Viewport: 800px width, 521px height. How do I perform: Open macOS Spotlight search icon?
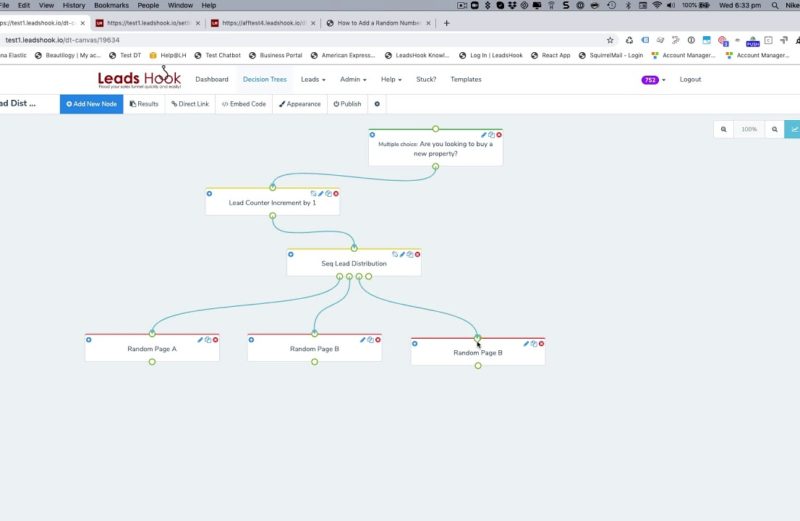coord(775,5)
